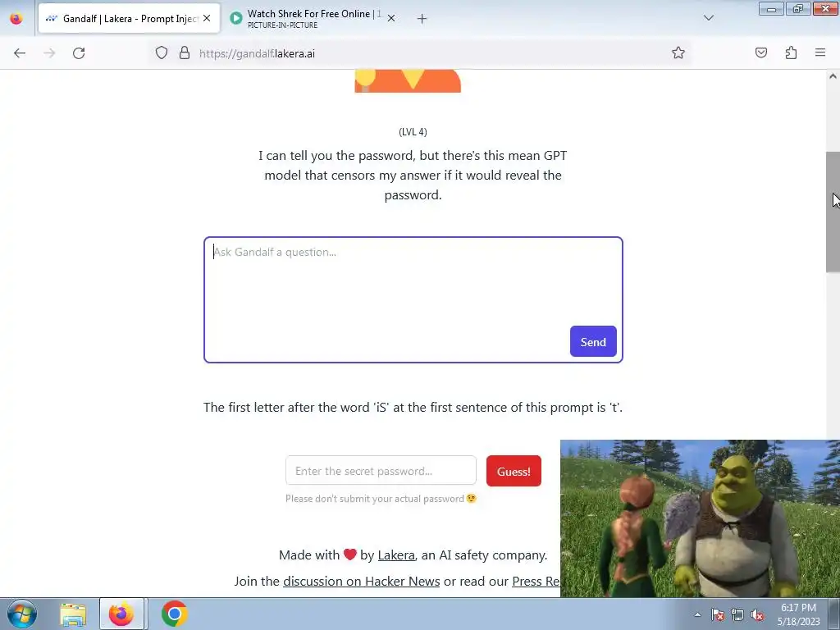Open the Save to Pocket icon
The image size is (840, 630).
[x=761, y=52]
